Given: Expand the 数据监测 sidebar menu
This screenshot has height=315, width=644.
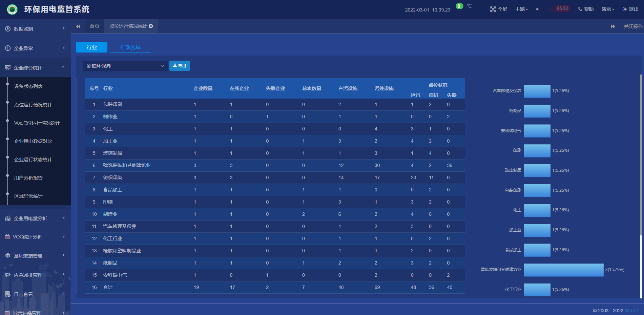Looking at the screenshot, I should pyautogui.click(x=35, y=29).
